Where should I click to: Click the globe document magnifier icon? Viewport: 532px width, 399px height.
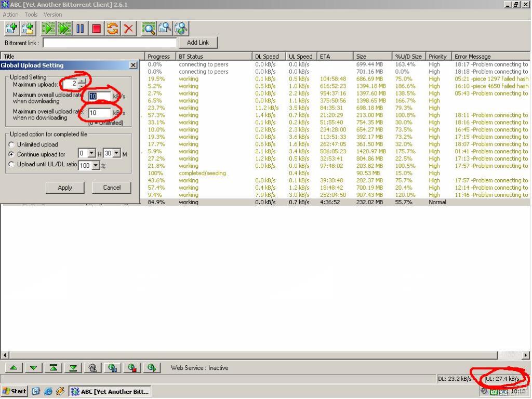click(x=181, y=29)
